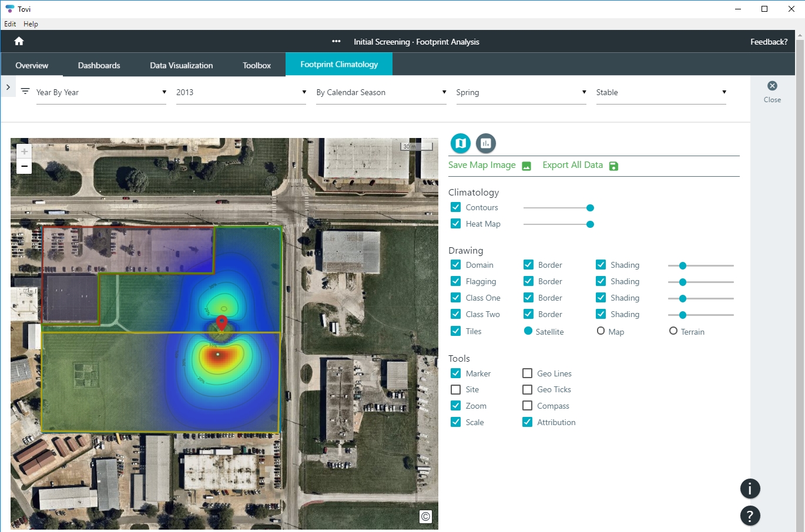Click the map zoom out minus button
Viewport: 805px width, 532px height.
[x=24, y=167]
